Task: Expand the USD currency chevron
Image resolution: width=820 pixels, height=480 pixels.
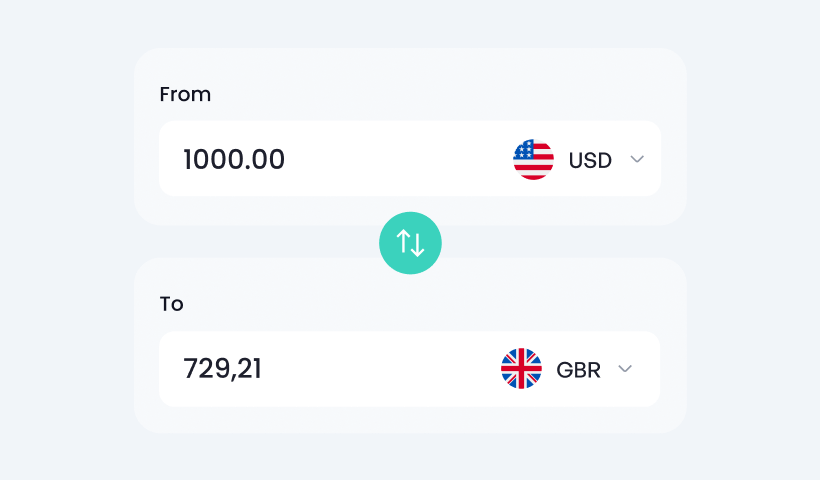Action: (x=637, y=159)
